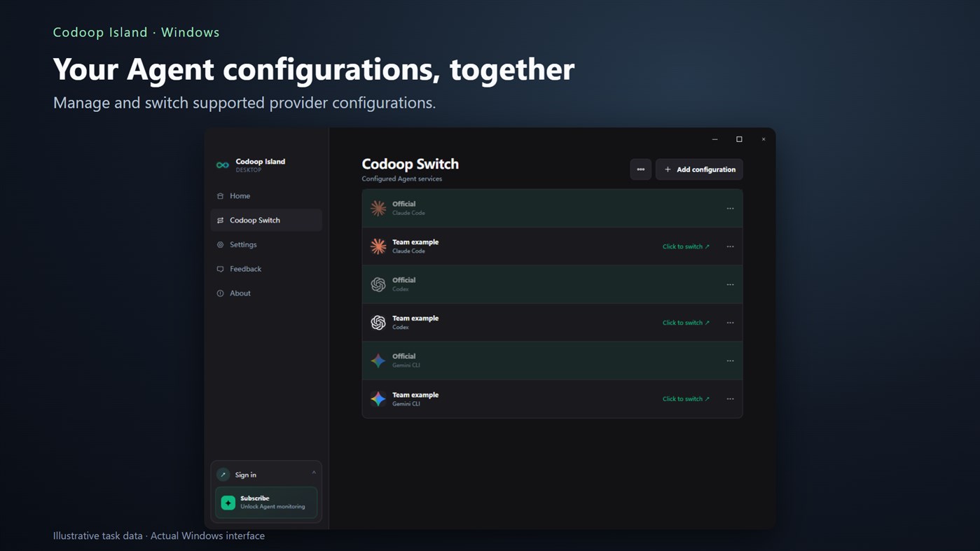Click the Gemini CLI icon on Team example row
Screen dimensions: 980x551
(x=378, y=398)
